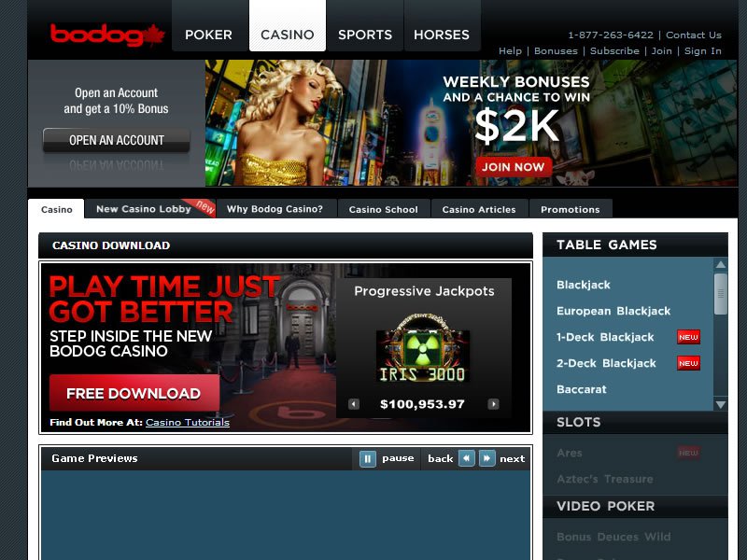
Task: Open the Bonuses link
Action: [556, 51]
